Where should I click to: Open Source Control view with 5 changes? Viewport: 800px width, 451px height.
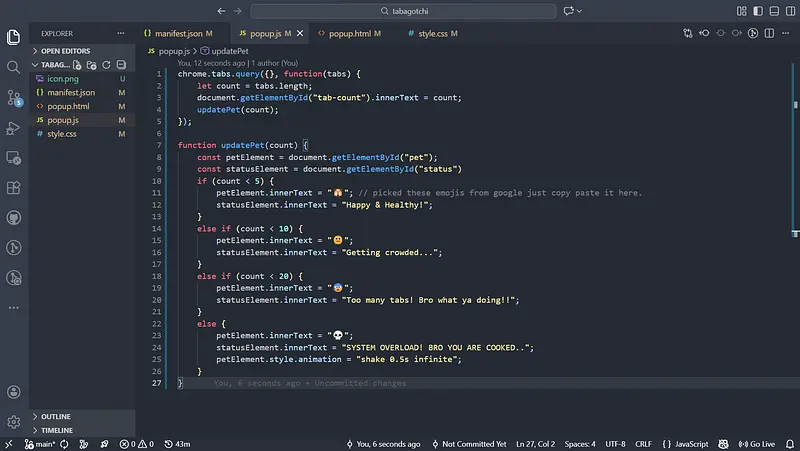[x=14, y=97]
